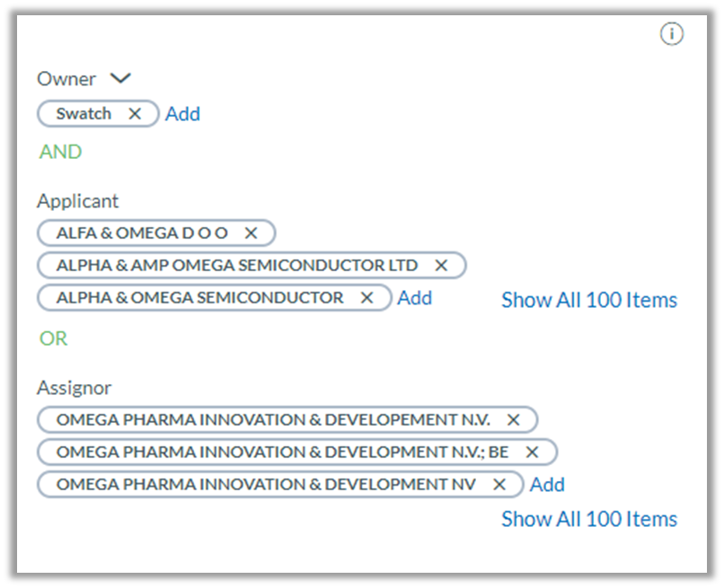Remove ALFA & OMEGA D O O tag
This screenshot has width=724, height=588.
click(251, 233)
